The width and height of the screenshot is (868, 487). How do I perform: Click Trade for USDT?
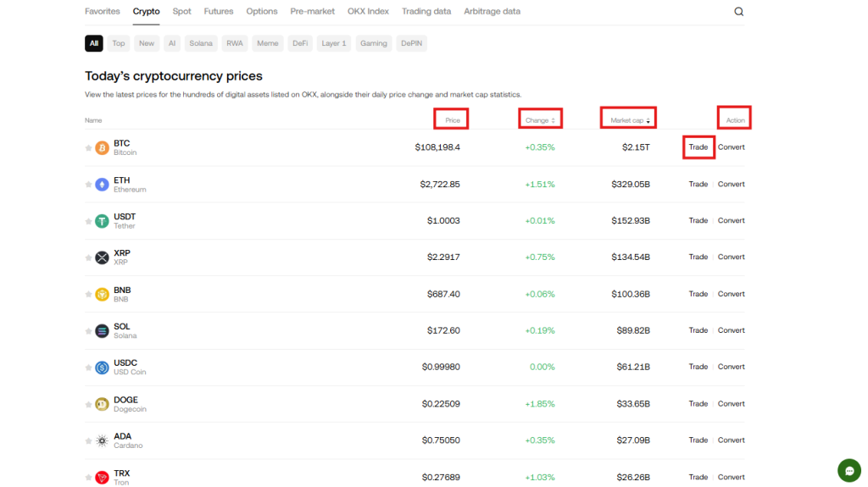(698, 221)
